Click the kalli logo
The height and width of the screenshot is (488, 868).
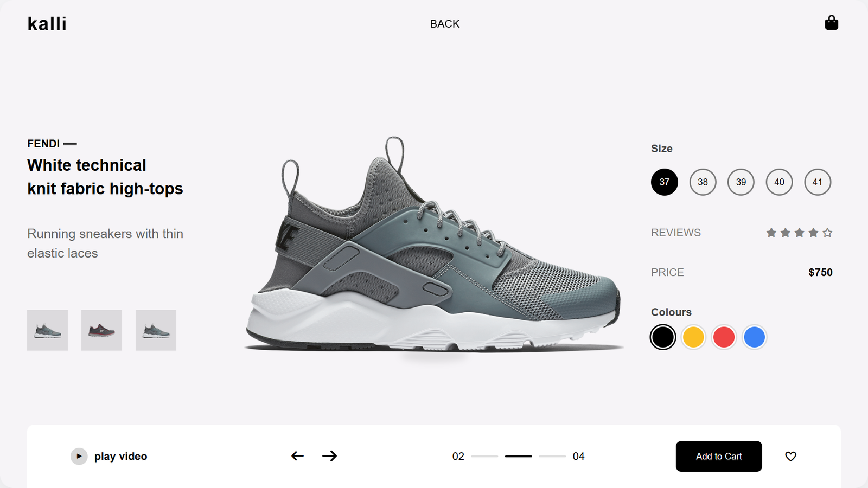(x=47, y=24)
